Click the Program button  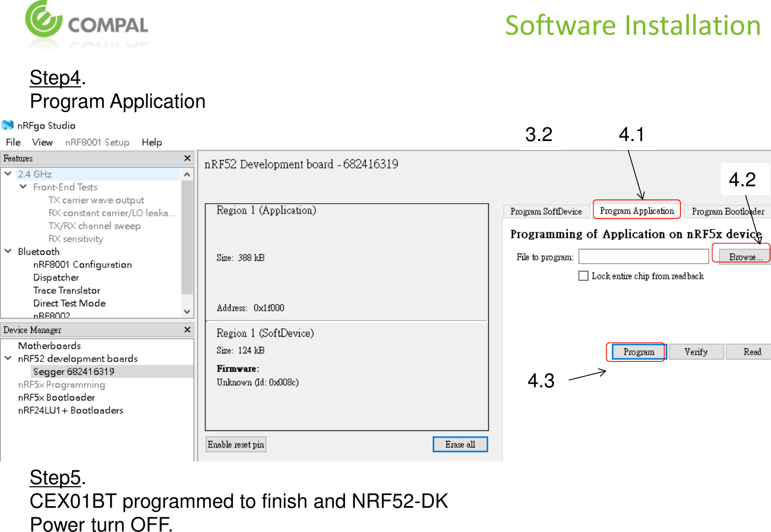pos(639,352)
